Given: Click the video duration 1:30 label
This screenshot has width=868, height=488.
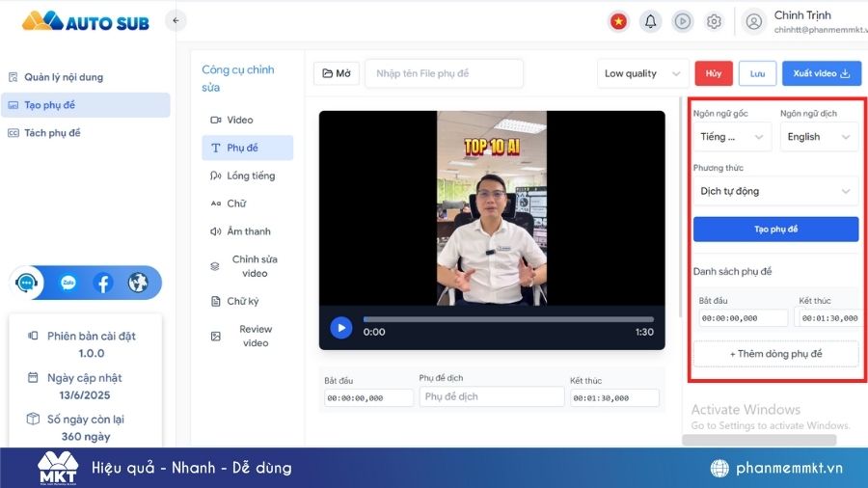Looking at the screenshot, I should point(644,332).
